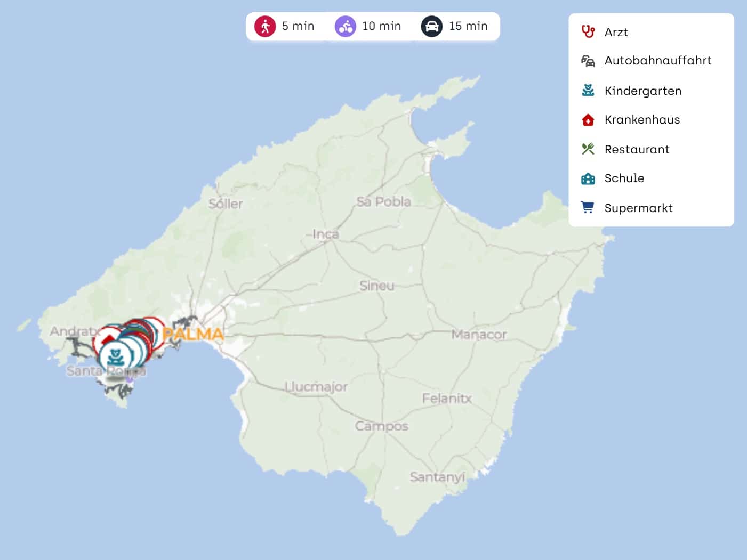Viewport: 747px width, 560px height.
Task: Click the Arzt stethoscope icon
Action: click(x=588, y=32)
